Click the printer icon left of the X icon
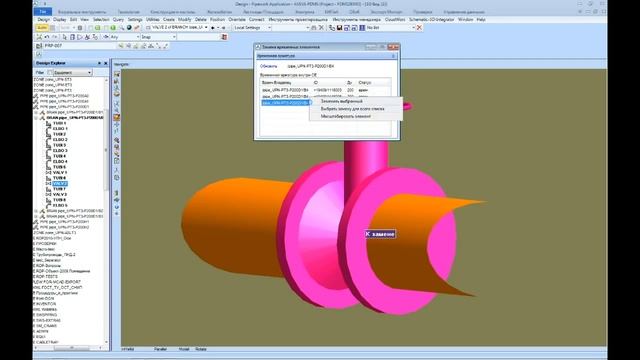This screenshot has height=360, width=640. point(313,28)
